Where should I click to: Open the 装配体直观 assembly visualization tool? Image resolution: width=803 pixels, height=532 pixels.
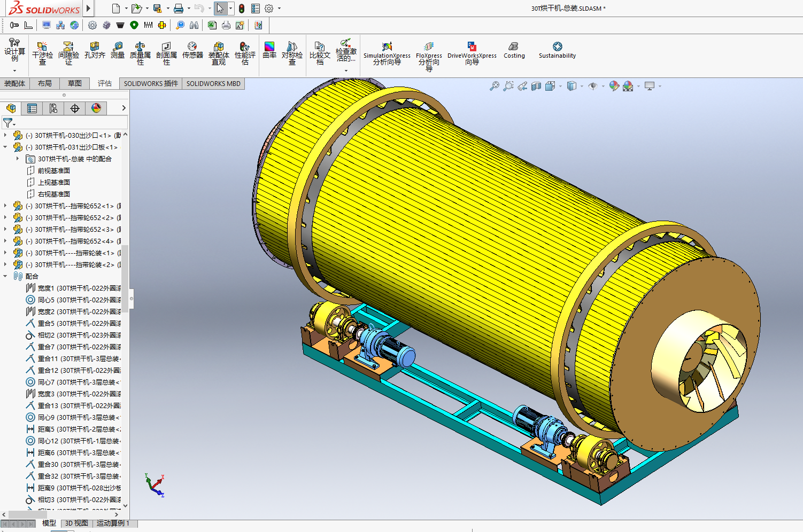[x=219, y=53]
